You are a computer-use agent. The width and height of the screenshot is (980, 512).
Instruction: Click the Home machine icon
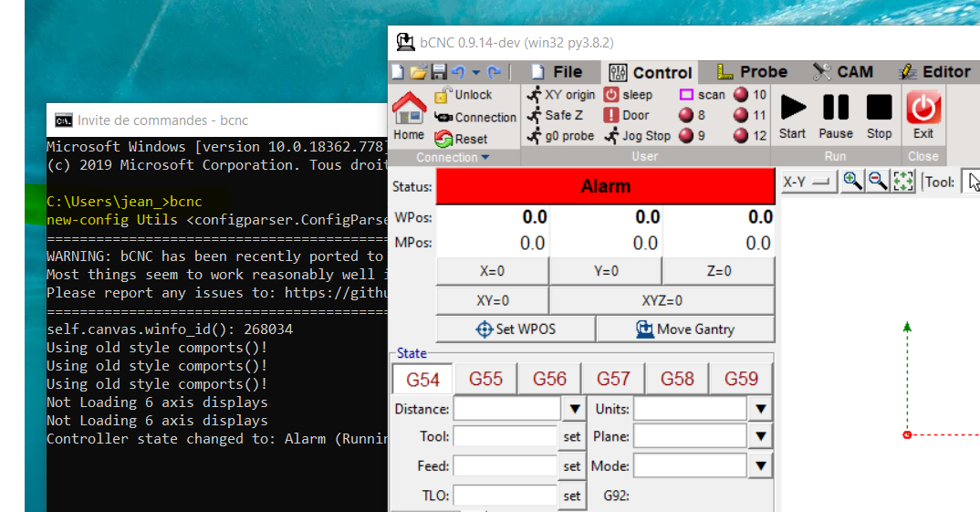409,116
